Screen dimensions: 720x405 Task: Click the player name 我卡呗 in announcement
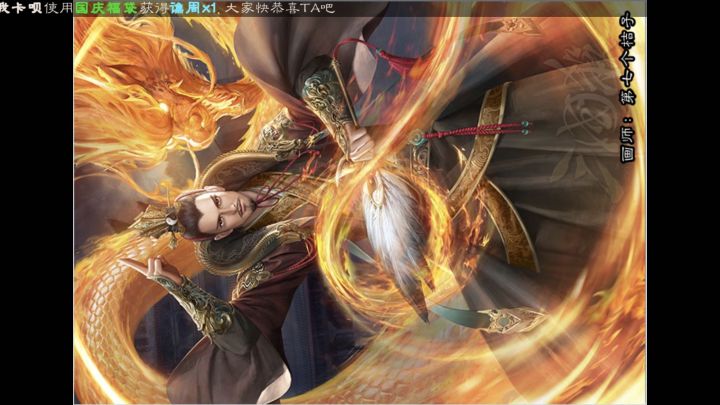pos(21,8)
